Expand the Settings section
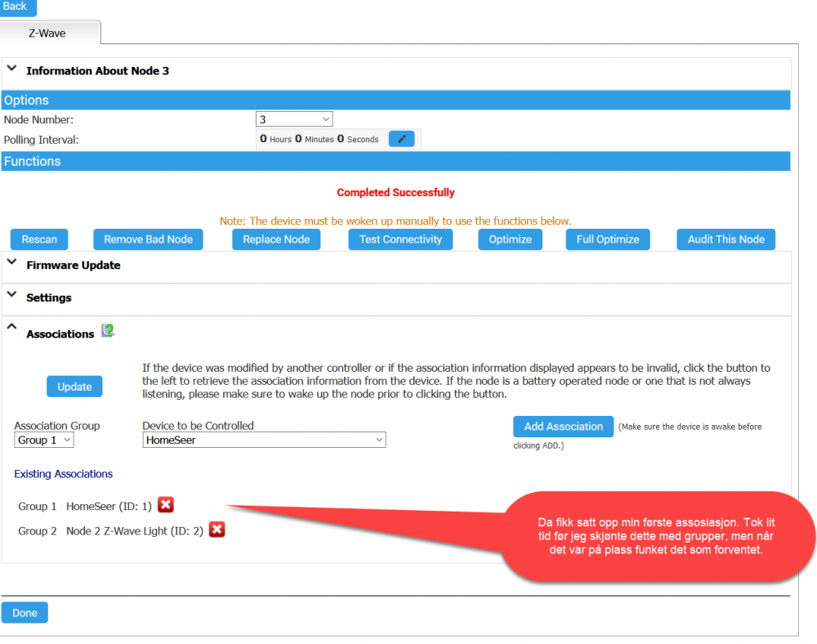 coord(12,297)
